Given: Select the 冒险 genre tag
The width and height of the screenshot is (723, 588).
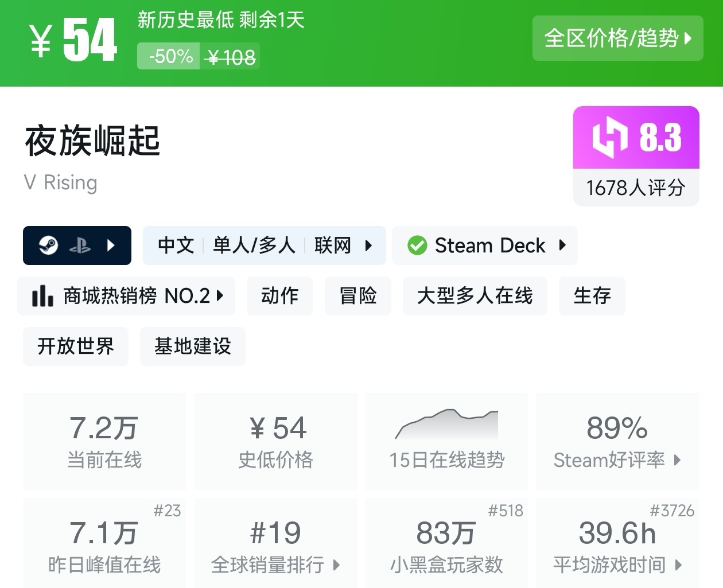Looking at the screenshot, I should tap(358, 296).
